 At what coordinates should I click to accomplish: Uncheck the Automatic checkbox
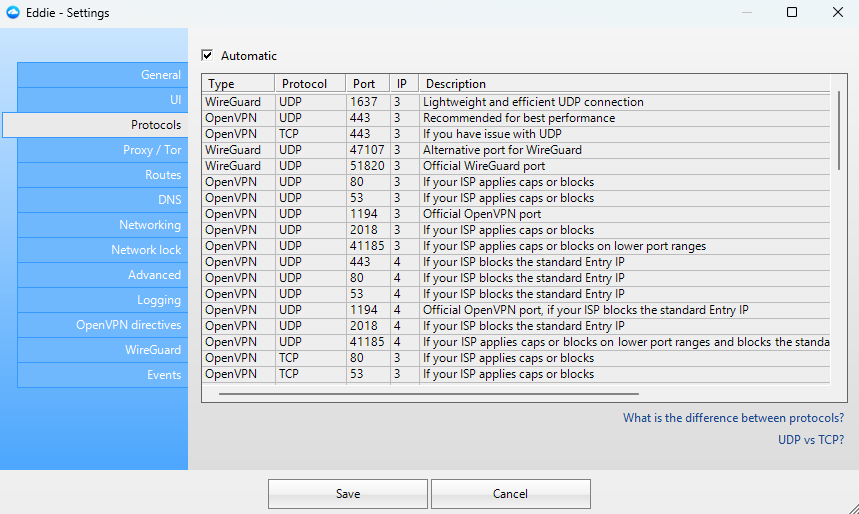[x=207, y=55]
